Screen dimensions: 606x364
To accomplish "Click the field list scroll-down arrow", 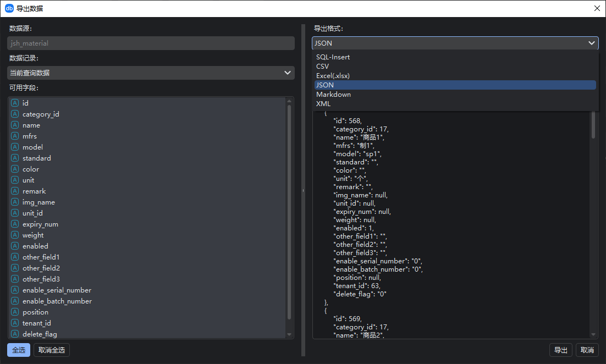I will tap(289, 335).
